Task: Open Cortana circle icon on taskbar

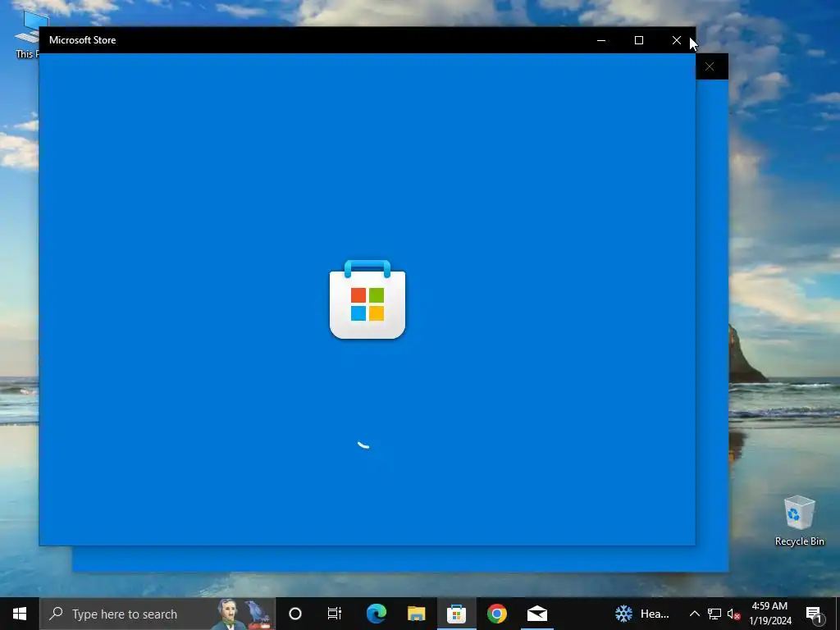Action: pyautogui.click(x=295, y=614)
